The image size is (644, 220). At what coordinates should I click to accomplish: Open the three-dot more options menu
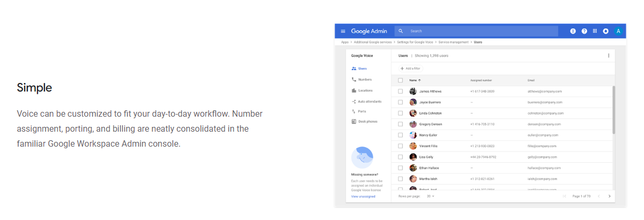click(x=608, y=56)
